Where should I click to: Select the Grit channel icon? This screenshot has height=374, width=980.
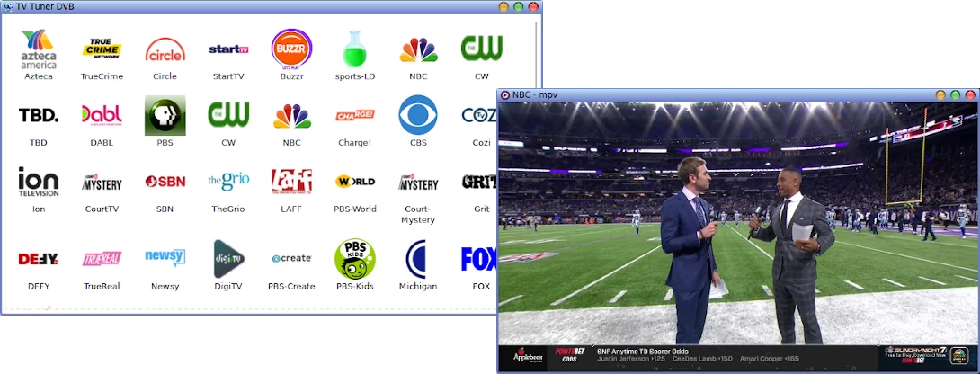[x=479, y=182]
